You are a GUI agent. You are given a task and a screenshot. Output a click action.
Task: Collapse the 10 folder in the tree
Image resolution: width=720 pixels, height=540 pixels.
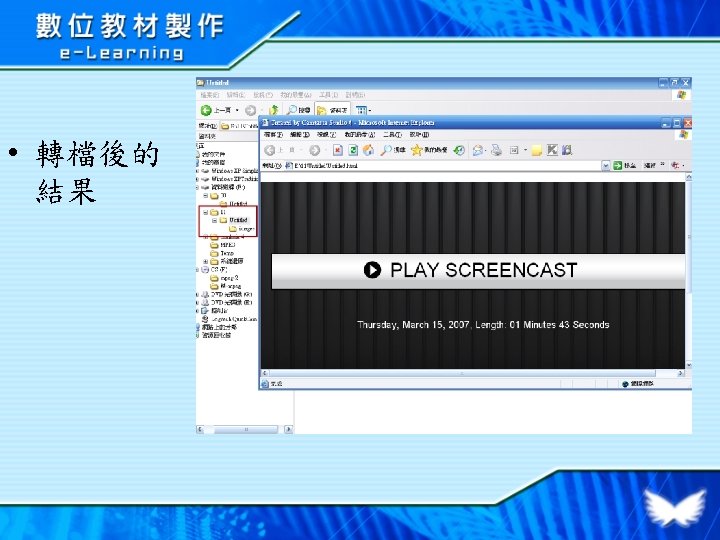point(206,196)
